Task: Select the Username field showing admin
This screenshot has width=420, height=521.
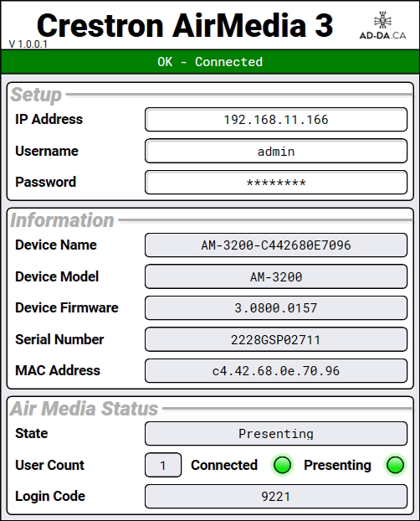Action: (x=276, y=151)
